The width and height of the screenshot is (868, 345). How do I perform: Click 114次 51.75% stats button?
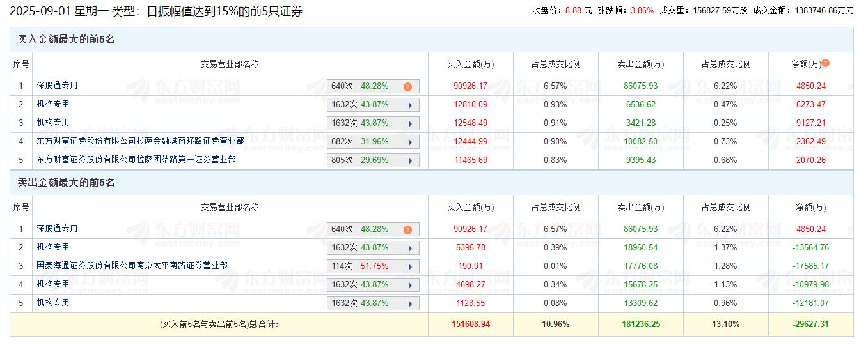pos(373,266)
